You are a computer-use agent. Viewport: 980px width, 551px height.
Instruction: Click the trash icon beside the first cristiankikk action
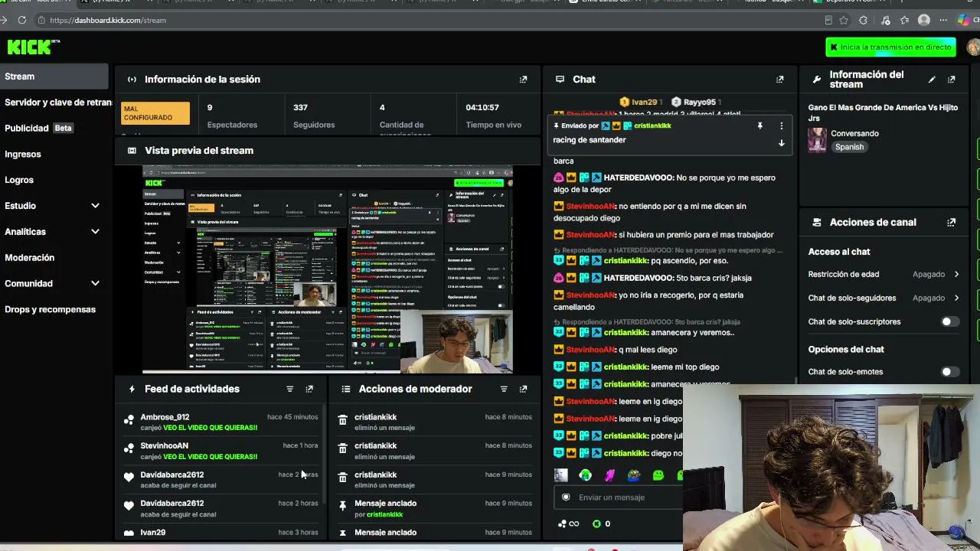pos(343,420)
